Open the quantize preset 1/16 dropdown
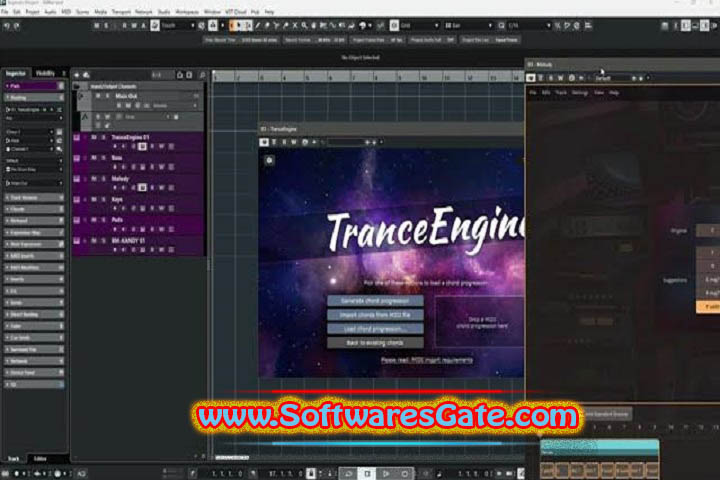Viewport: 720px width, 480px height. (529, 26)
